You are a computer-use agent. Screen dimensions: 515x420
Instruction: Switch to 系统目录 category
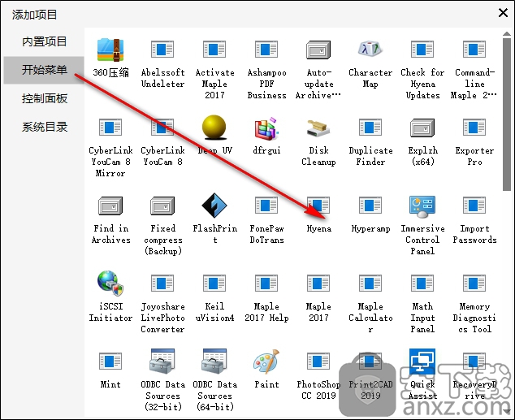pos(44,127)
